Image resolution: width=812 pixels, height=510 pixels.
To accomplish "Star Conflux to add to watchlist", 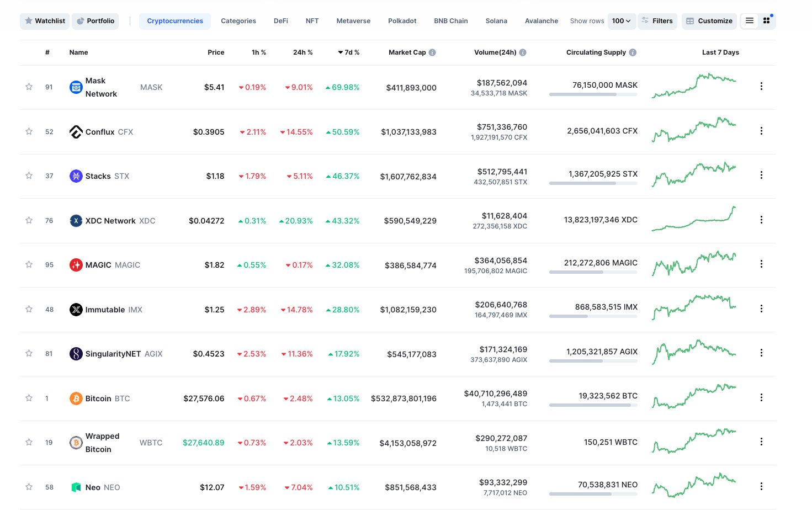I will coord(29,131).
